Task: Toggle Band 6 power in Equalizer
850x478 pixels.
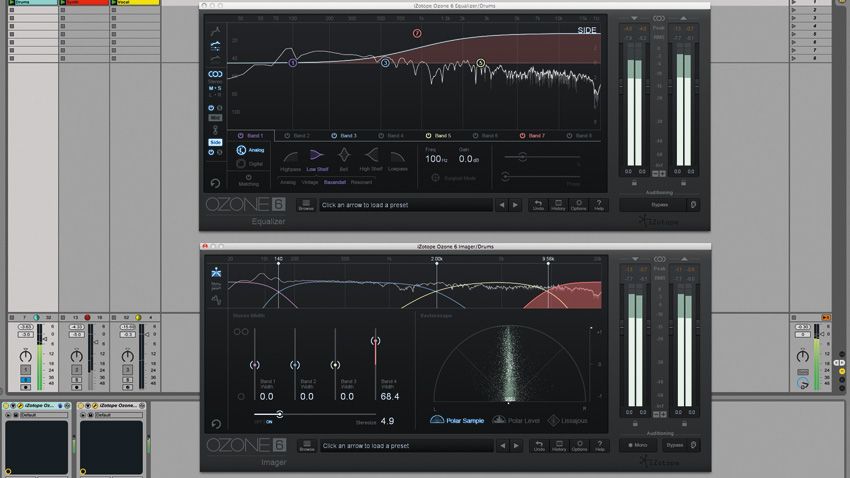Action: pyautogui.click(x=475, y=135)
